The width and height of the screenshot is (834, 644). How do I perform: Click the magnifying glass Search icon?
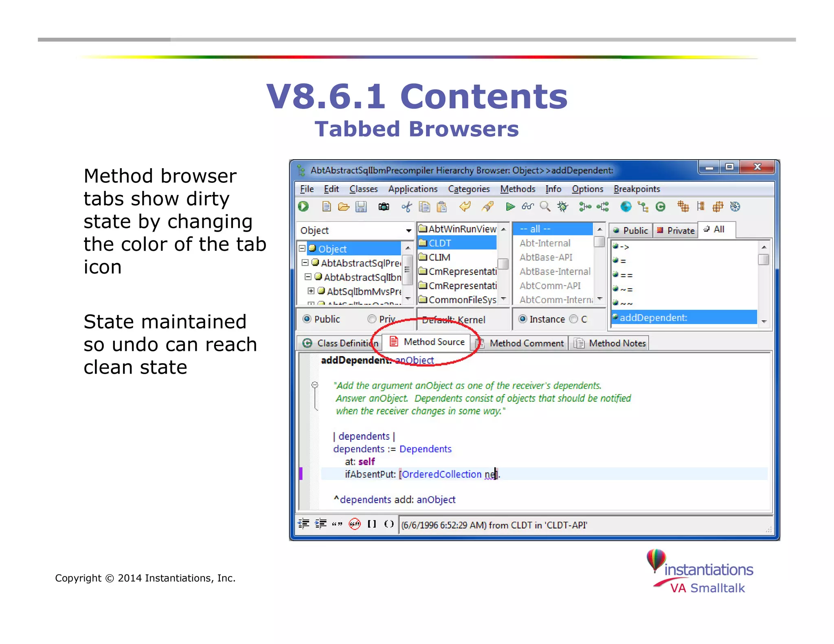point(545,207)
